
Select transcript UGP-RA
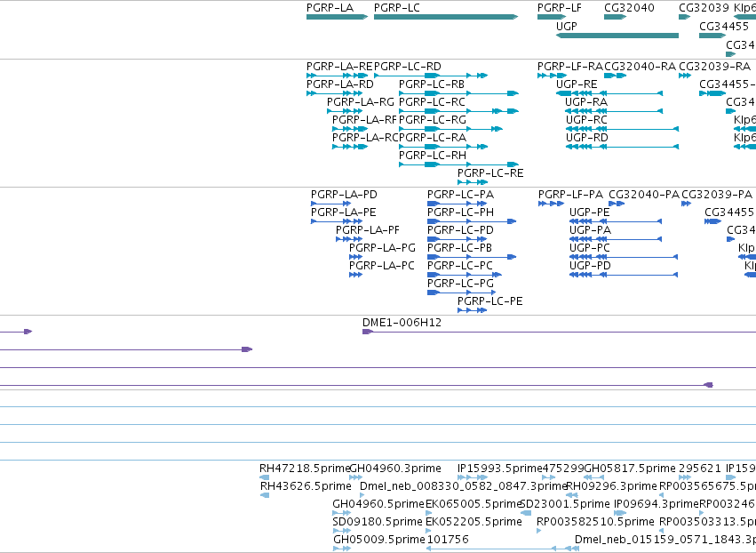click(x=614, y=111)
